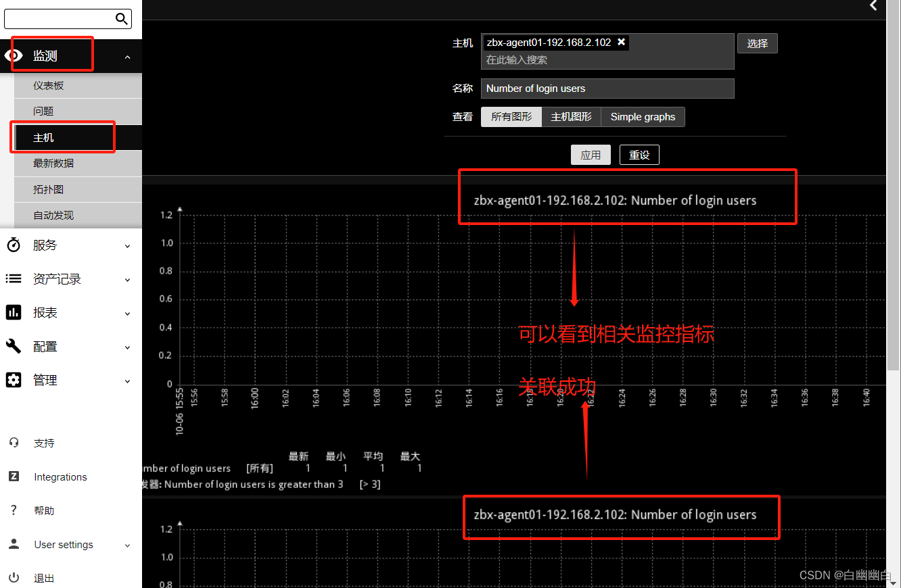Open 最新数据 latest data menu item

point(78,163)
